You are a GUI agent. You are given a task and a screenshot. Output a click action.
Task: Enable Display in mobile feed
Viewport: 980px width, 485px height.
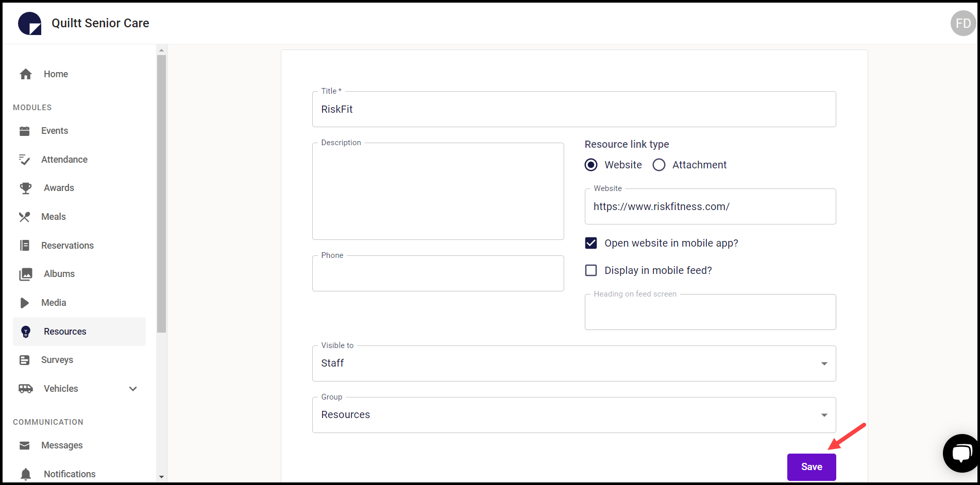590,270
